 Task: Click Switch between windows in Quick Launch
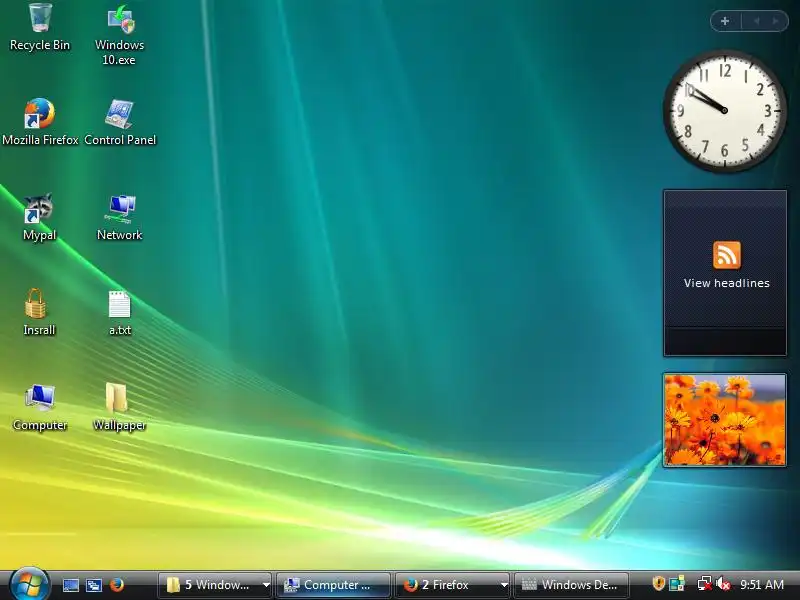[94, 585]
